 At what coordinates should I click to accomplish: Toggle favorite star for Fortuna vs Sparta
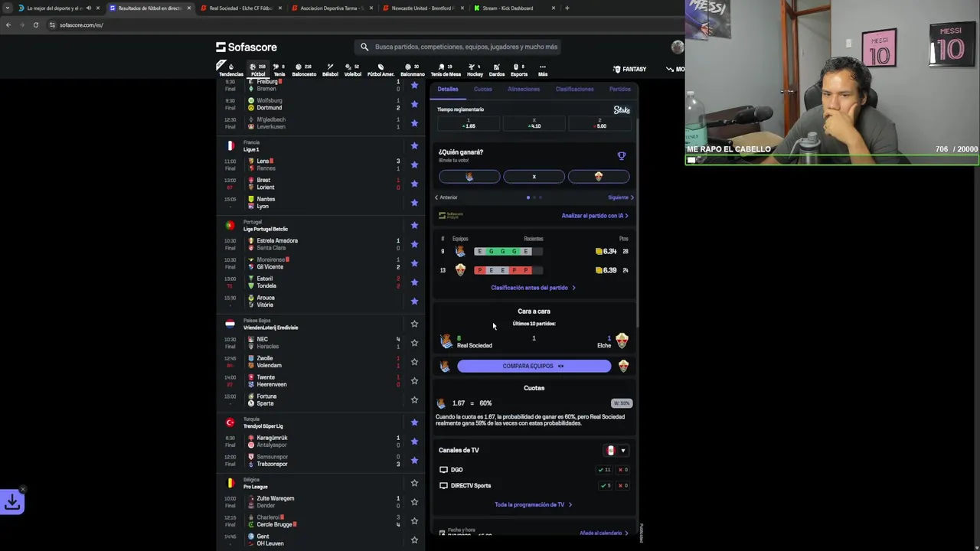click(x=414, y=399)
